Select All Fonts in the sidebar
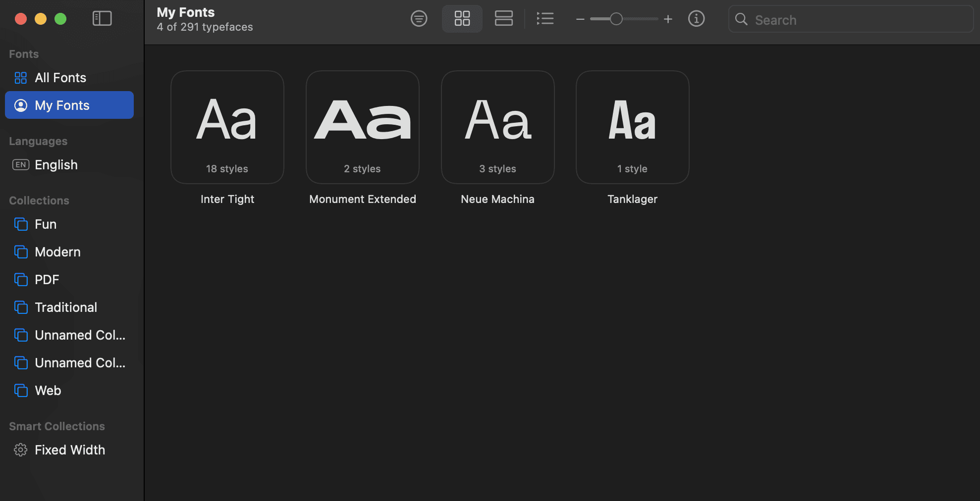Screen dimensions: 980x501 coord(69,78)
